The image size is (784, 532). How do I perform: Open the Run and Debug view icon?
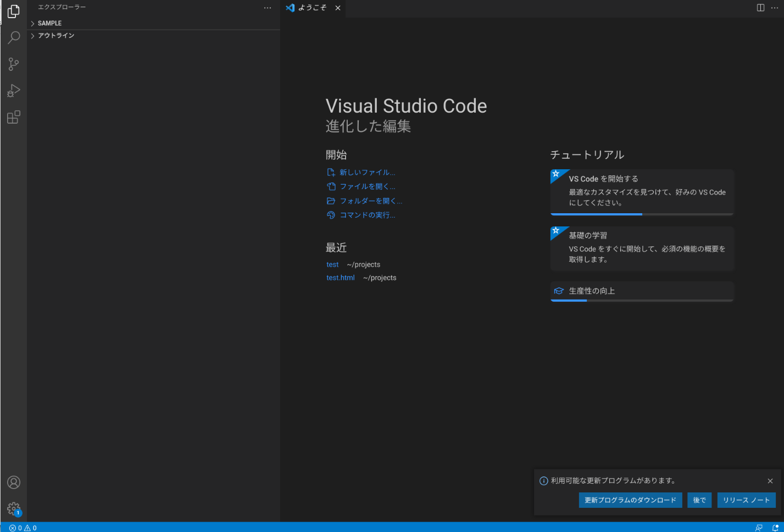tap(14, 91)
